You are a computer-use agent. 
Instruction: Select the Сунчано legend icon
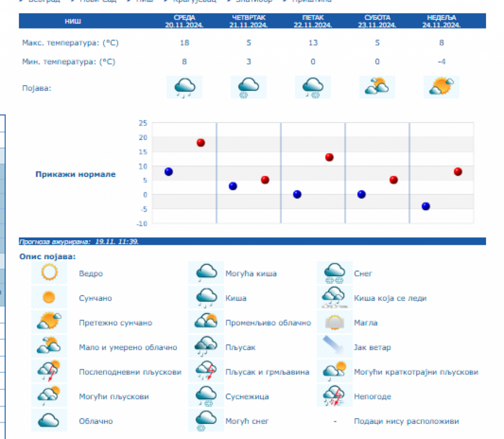coord(49,297)
